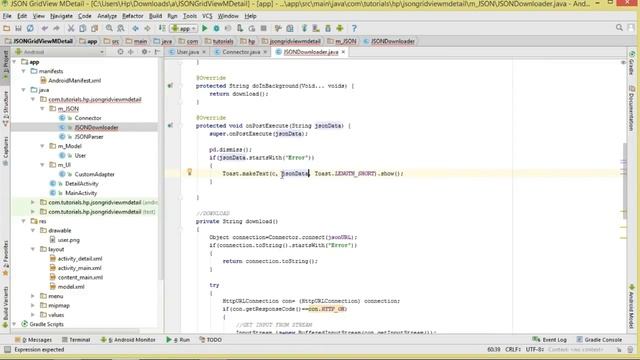Collapse the manifests folder
The height and width of the screenshot is (360, 640).
point(24,71)
